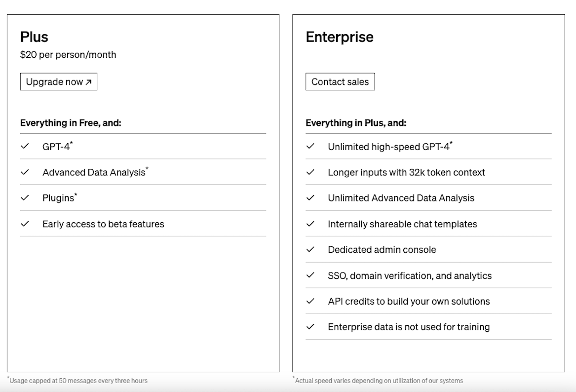Click checkmark beside Advanced Data Analysis

tap(25, 172)
